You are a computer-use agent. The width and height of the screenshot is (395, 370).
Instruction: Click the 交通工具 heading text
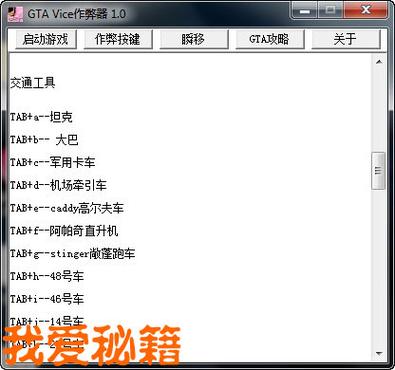(x=32, y=83)
